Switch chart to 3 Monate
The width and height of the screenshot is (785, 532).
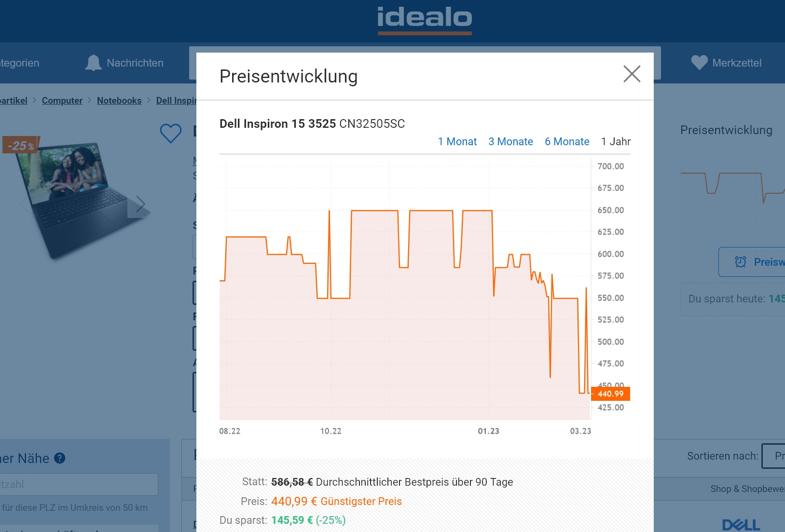point(510,142)
